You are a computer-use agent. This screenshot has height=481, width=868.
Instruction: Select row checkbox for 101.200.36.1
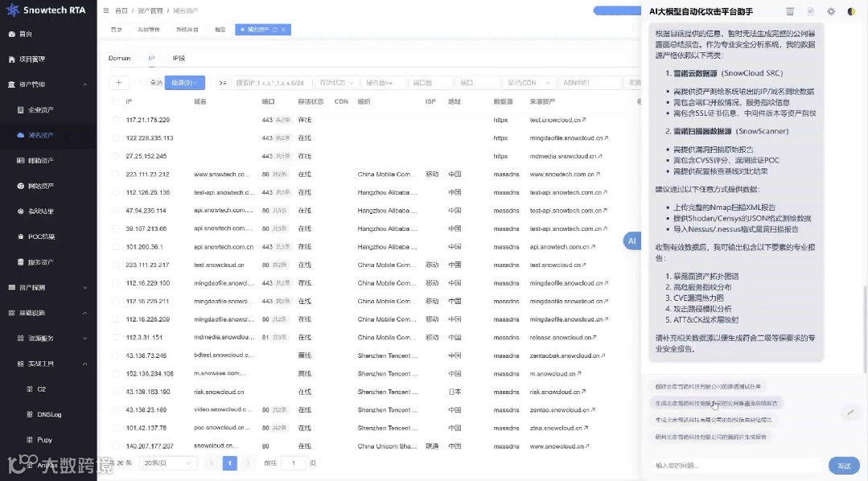coord(115,247)
